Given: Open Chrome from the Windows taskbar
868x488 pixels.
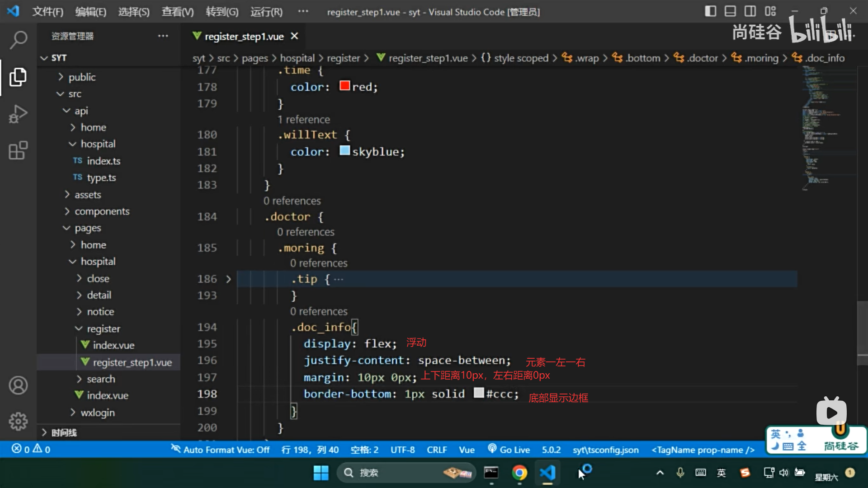Looking at the screenshot, I should tap(519, 473).
